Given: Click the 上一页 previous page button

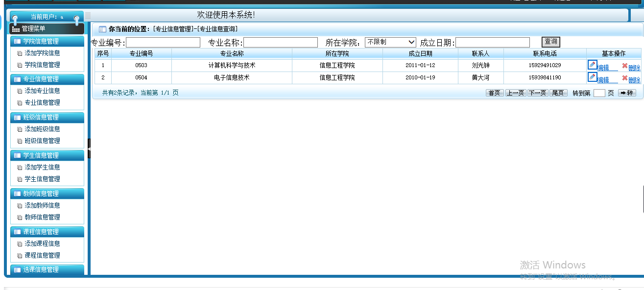Looking at the screenshot, I should coord(516,93).
